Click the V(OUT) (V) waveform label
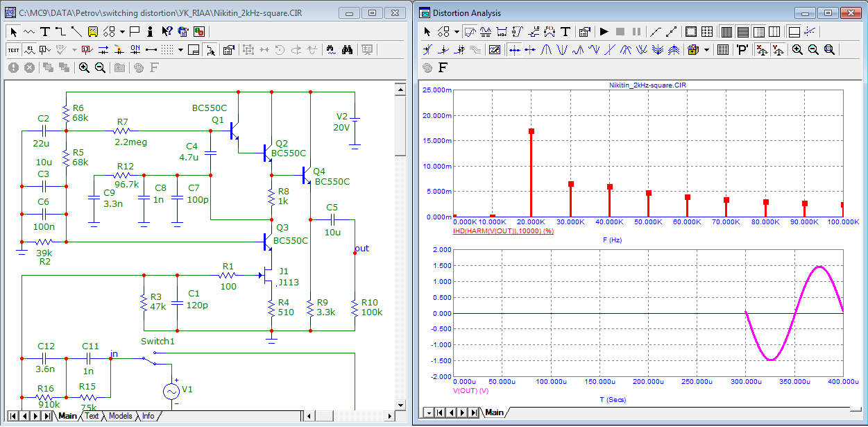 pyautogui.click(x=471, y=390)
